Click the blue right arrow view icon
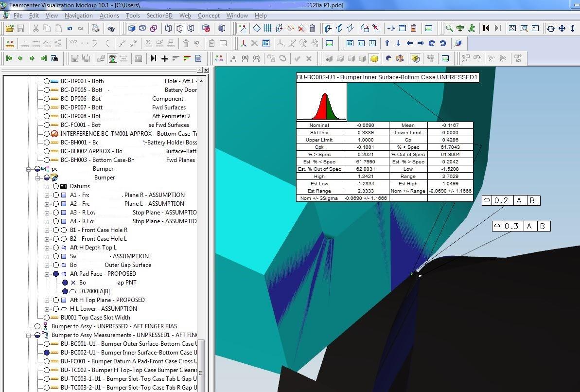 pyautogui.click(x=421, y=43)
